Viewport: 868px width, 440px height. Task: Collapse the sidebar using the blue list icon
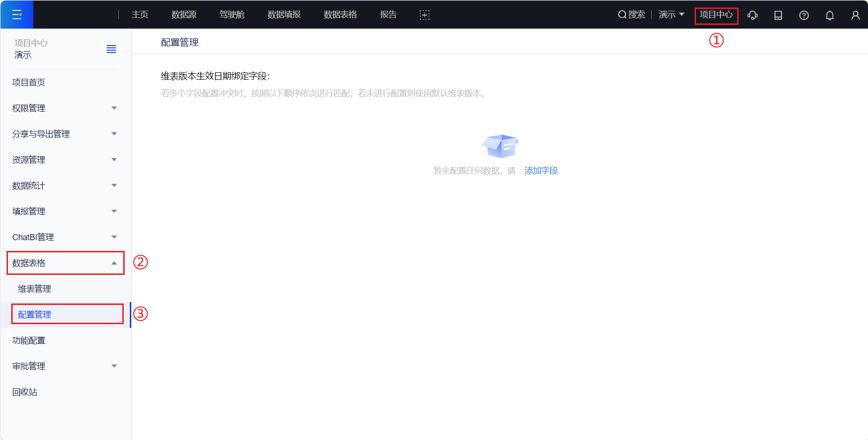click(111, 49)
